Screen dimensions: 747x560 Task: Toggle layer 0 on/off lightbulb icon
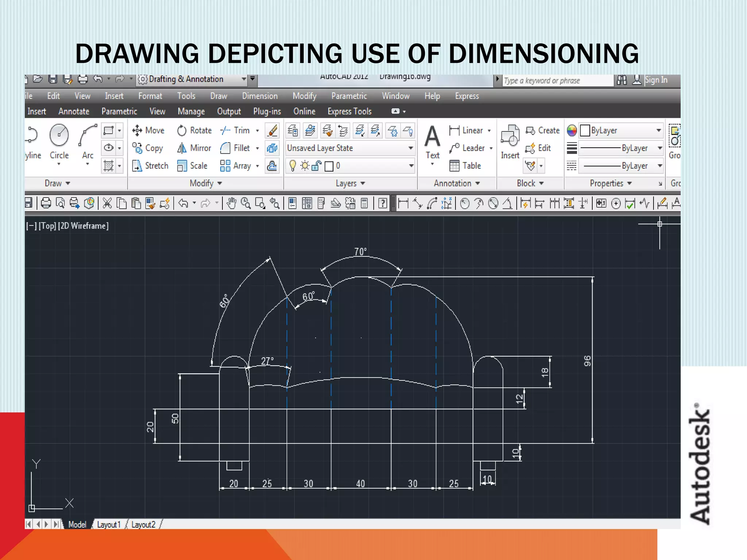[x=293, y=166]
